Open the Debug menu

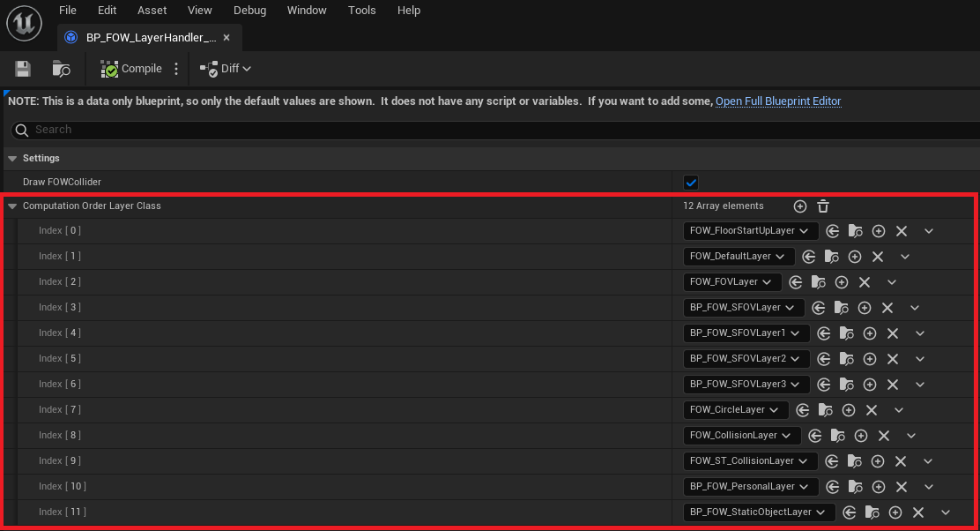pyautogui.click(x=249, y=10)
